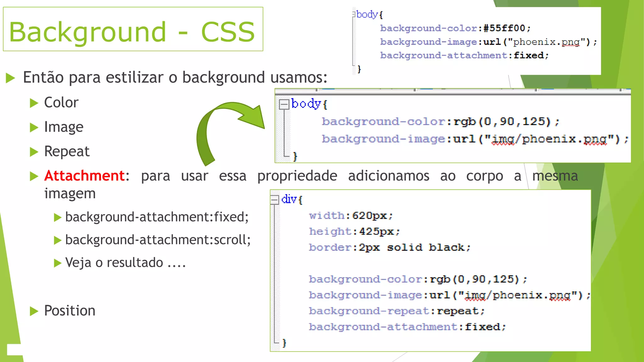This screenshot has width=644, height=362.
Task: Click 'Então para estilizar o background usamos:' heading
Action: 175,77
